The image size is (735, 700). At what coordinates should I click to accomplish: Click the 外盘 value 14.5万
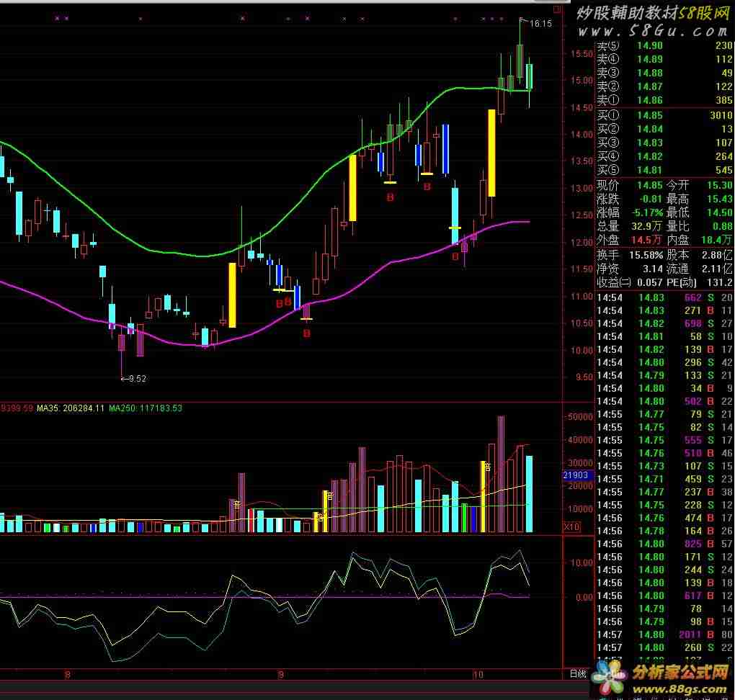pos(646,240)
